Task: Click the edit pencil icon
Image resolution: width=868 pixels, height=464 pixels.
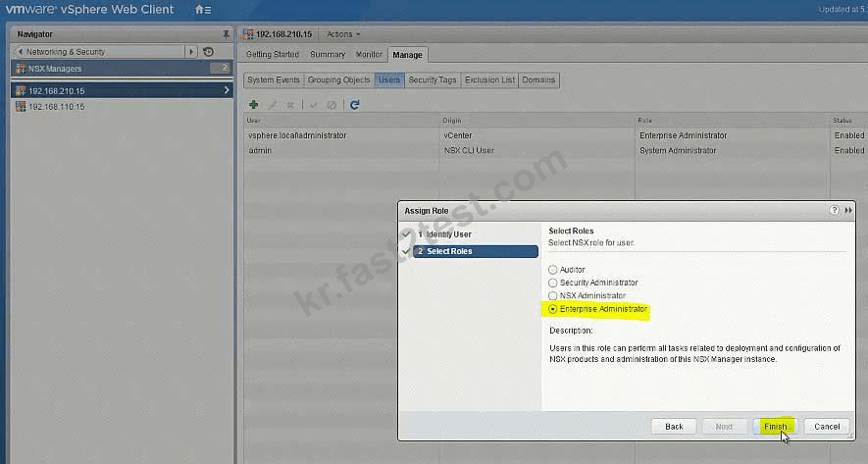Action: [x=273, y=105]
